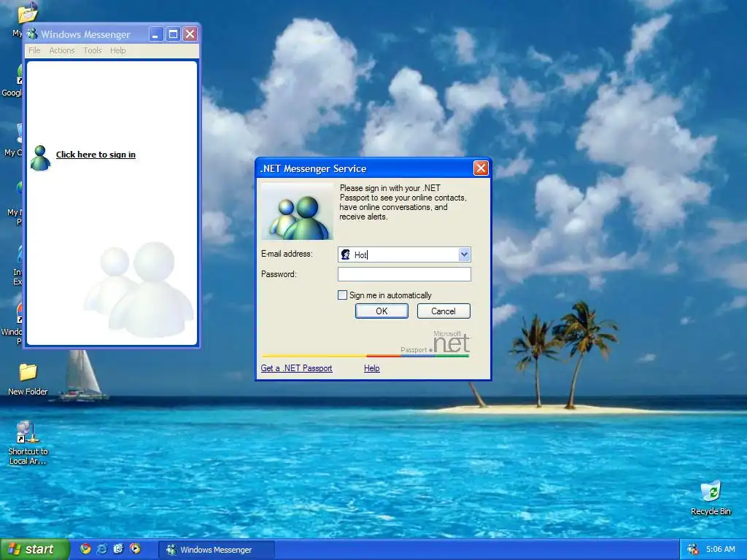The width and height of the screenshot is (747, 560).
Task: Expand the E-mail address dropdown arrow
Action: [464, 254]
